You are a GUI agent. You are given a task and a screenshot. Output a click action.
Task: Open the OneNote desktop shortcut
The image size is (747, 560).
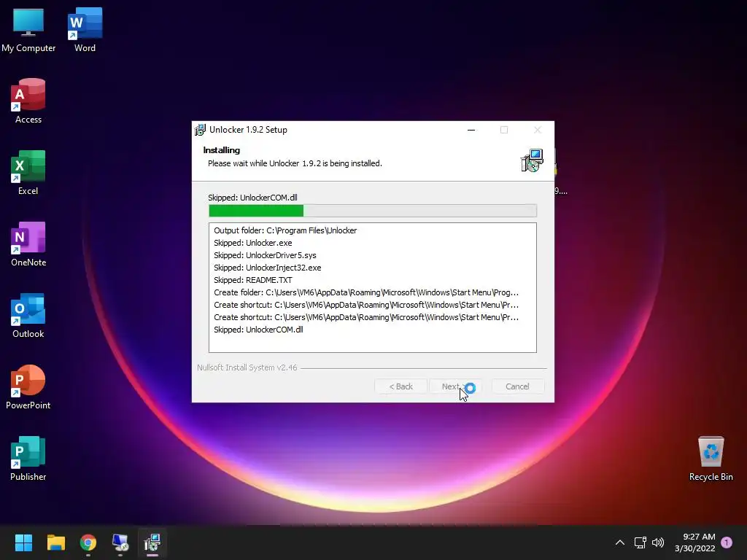[28, 244]
